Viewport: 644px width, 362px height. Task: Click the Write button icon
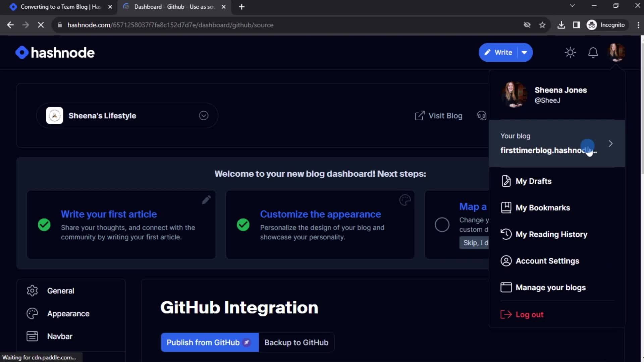[x=487, y=52]
